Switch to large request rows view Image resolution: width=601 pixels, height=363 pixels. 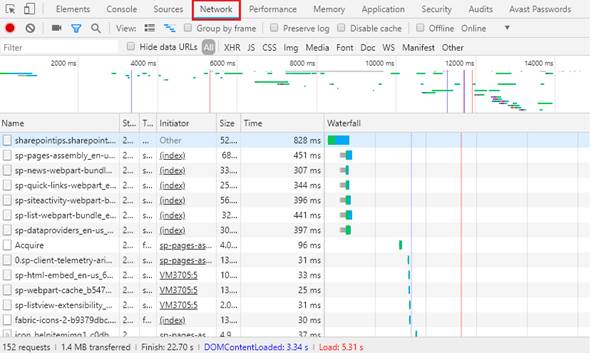pyautogui.click(x=149, y=28)
